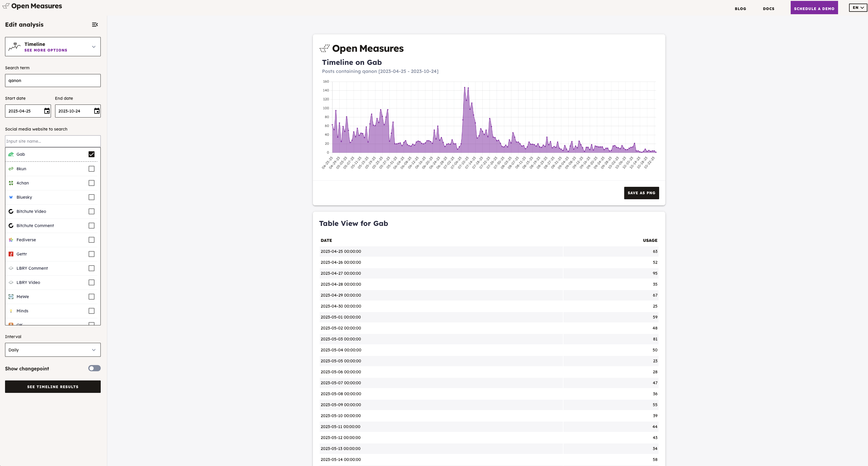This screenshot has height=466, width=868.
Task: Select the 2023-05-03 table row date
Action: (341, 339)
